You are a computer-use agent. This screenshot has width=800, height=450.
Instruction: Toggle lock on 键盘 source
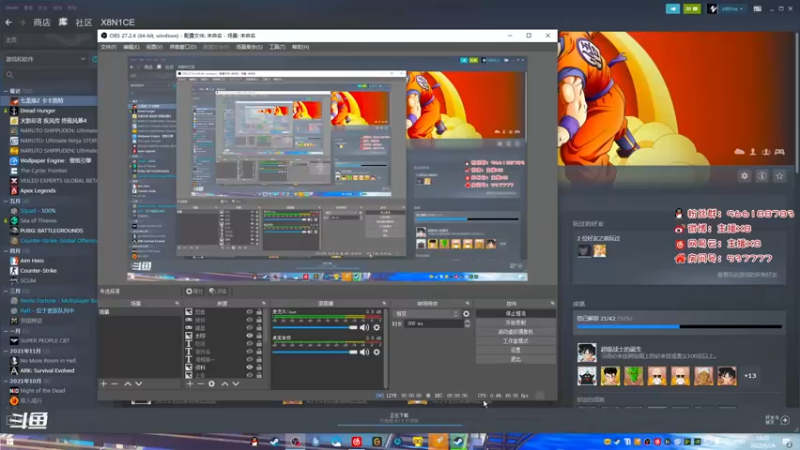tap(259, 328)
